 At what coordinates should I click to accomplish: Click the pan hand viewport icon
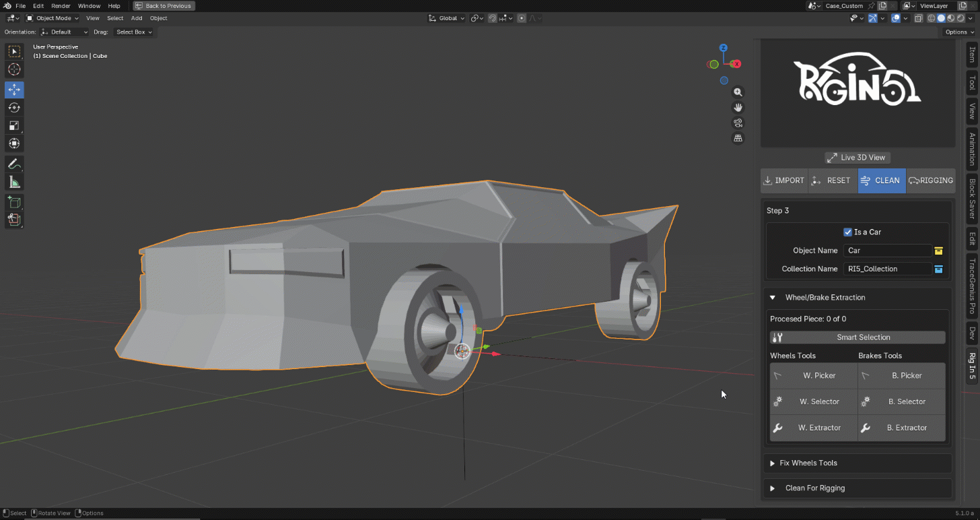[738, 108]
